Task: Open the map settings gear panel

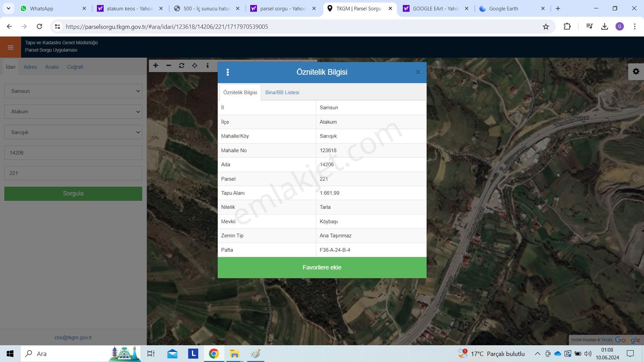Action: pos(636,71)
